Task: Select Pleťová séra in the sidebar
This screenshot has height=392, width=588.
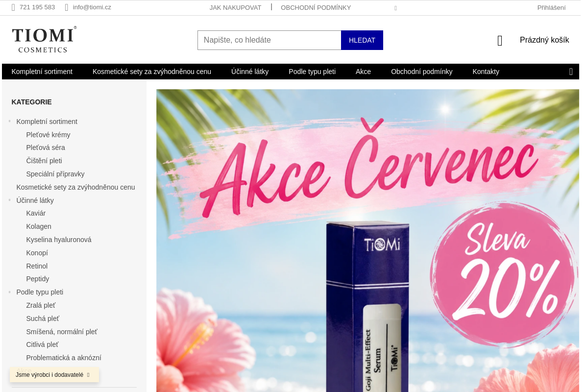Action: [46, 147]
